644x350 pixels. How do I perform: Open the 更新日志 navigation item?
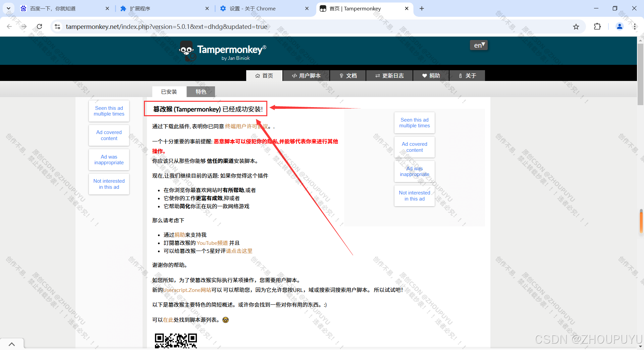[x=389, y=76]
